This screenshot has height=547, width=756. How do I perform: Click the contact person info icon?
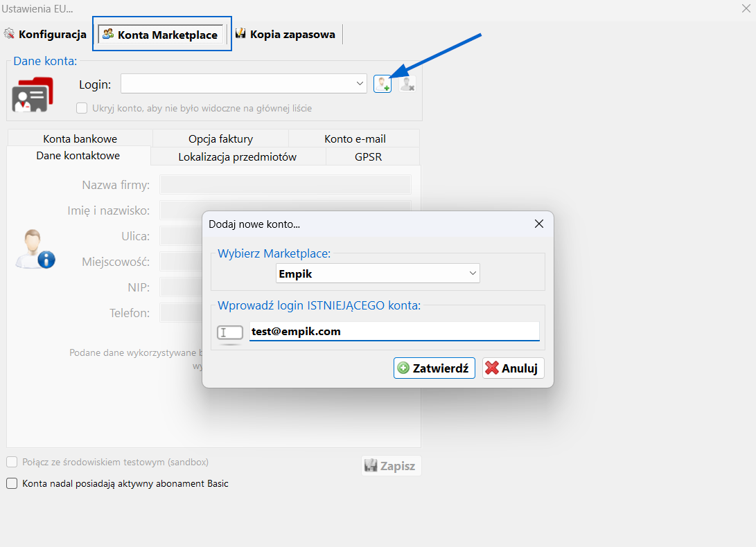(35, 249)
